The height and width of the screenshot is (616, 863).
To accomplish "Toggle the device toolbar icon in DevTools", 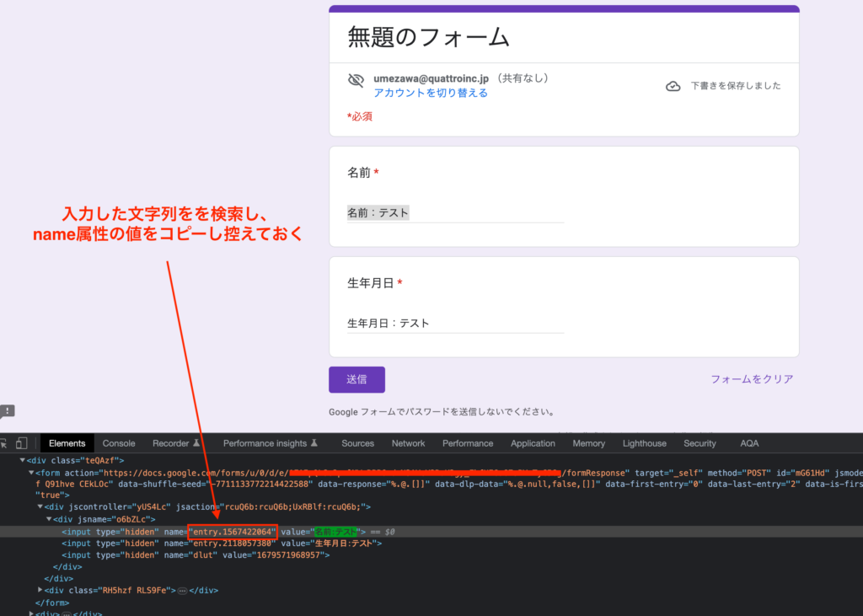I will click(21, 443).
